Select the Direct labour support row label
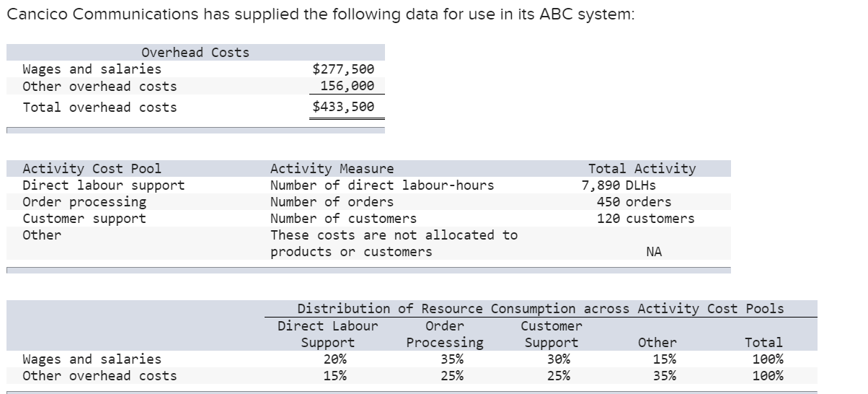Image resolution: width=868 pixels, height=394 pixels. click(x=104, y=185)
